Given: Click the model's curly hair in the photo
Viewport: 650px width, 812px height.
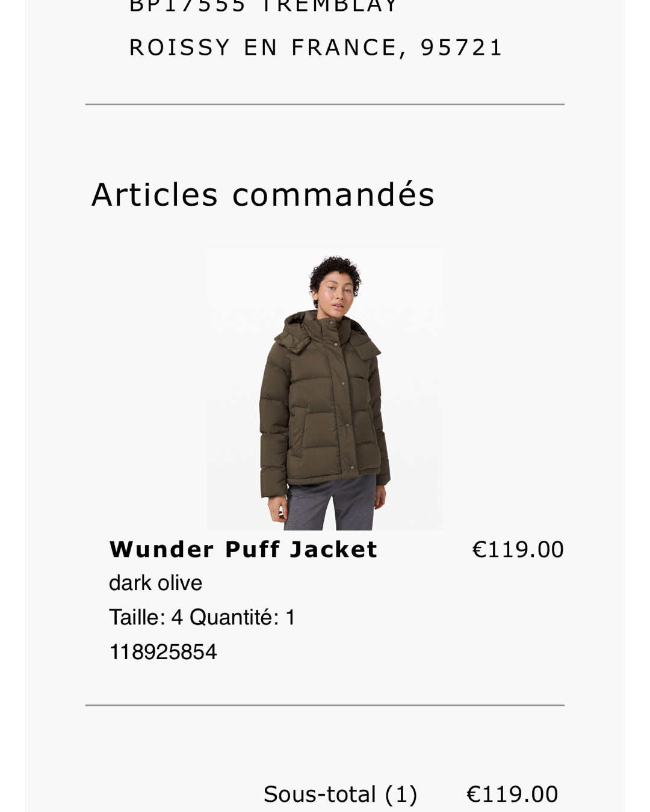Looking at the screenshot, I should tap(335, 274).
